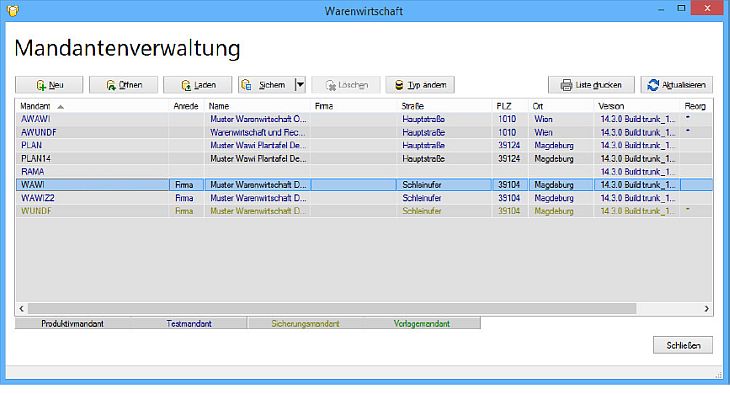
Task: Click the greyed Löschen icon
Action: tap(331, 85)
